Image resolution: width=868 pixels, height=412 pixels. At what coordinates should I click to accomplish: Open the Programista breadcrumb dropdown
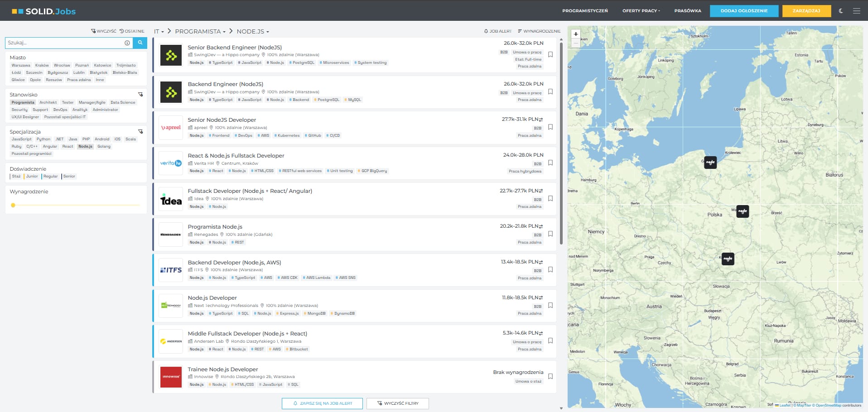[200, 32]
